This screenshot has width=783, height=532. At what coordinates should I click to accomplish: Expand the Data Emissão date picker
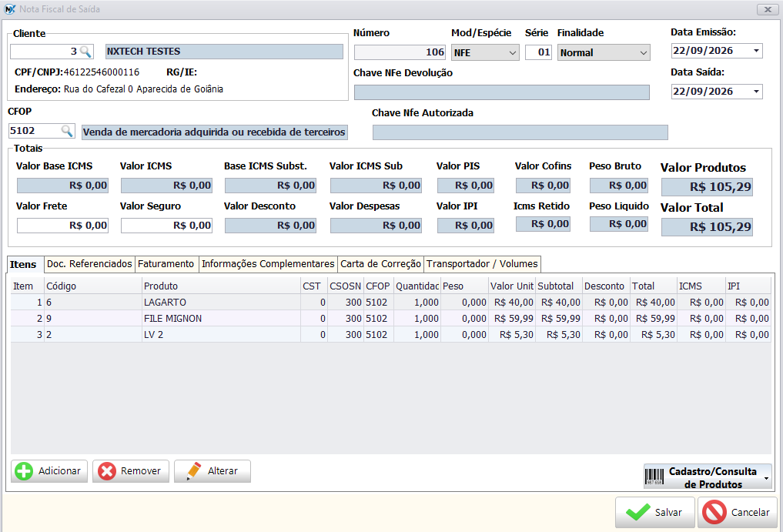756,51
